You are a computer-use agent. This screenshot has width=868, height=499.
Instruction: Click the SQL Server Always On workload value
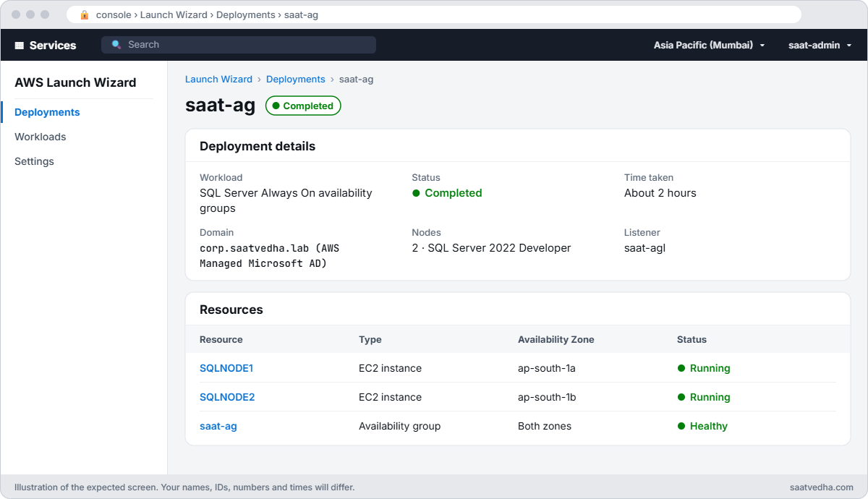click(286, 201)
